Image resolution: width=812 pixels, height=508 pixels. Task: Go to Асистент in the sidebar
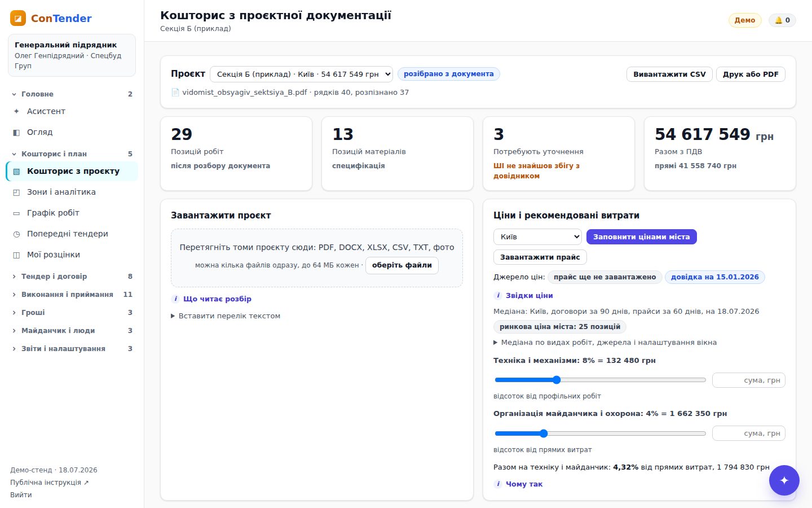click(x=72, y=111)
